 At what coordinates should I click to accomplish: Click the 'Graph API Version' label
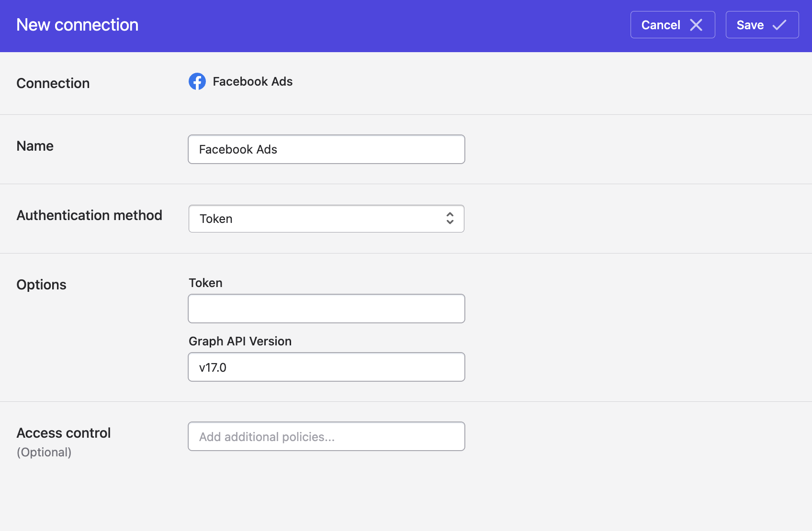pos(240,341)
